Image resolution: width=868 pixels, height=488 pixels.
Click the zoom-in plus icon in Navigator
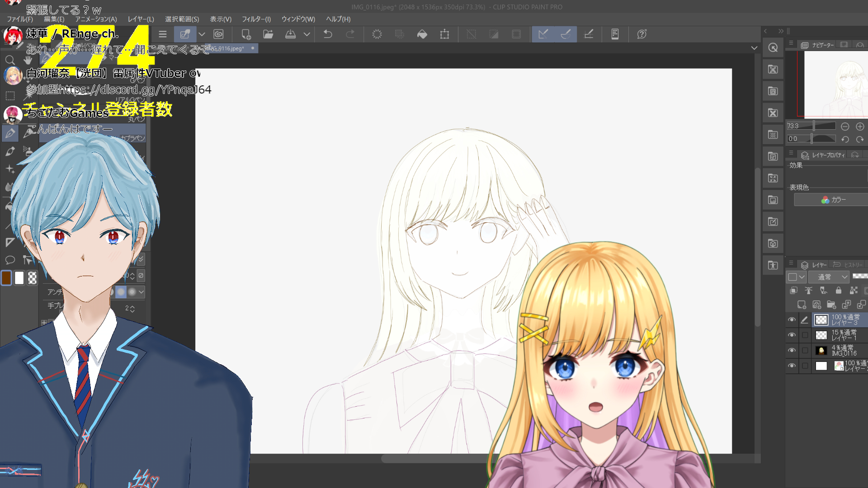click(x=860, y=127)
